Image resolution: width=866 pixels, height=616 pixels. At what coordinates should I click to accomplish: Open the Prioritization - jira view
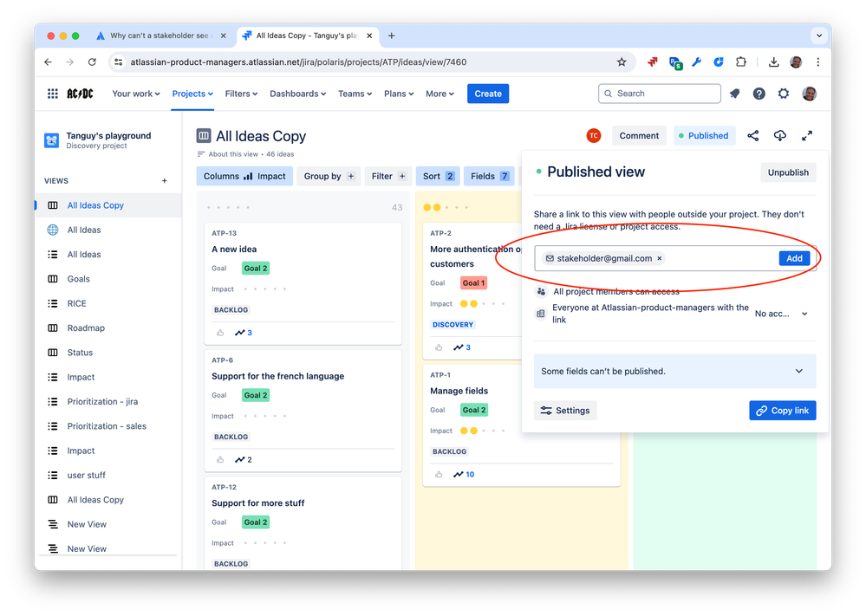(108, 402)
